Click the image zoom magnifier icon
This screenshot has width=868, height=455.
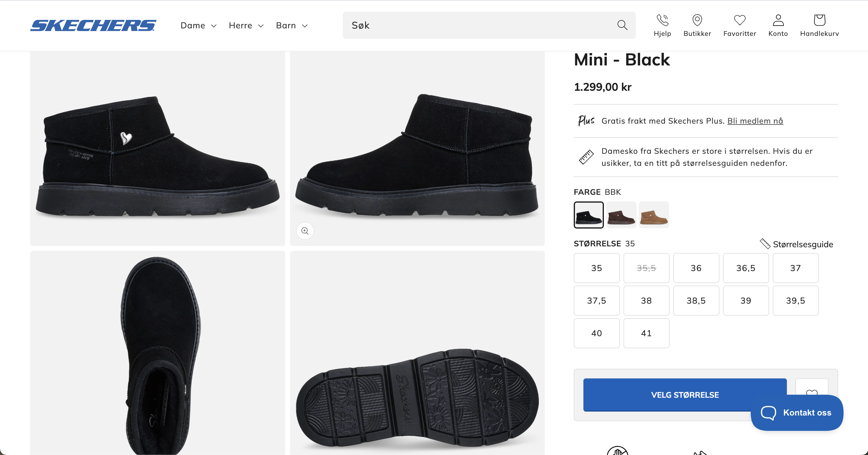pos(305,231)
